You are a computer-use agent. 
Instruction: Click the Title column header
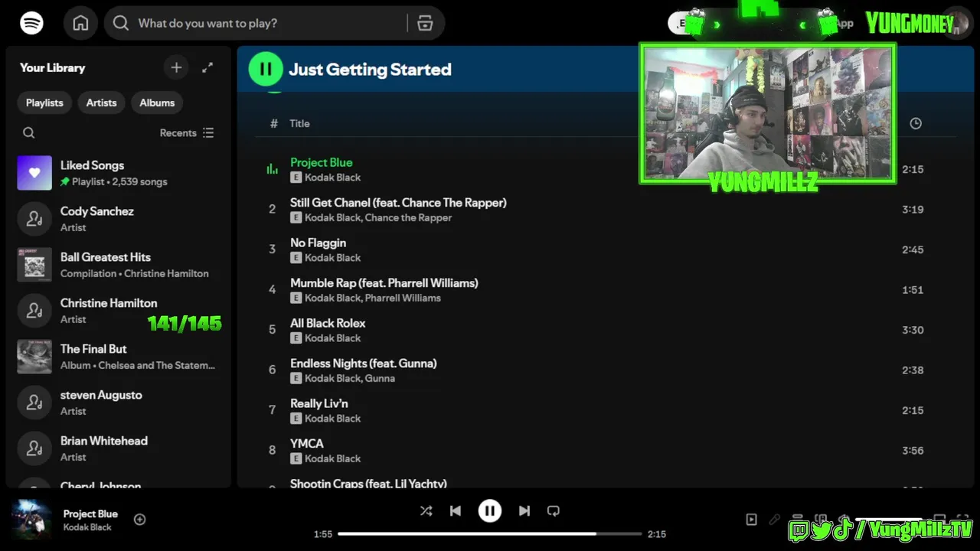coord(299,123)
